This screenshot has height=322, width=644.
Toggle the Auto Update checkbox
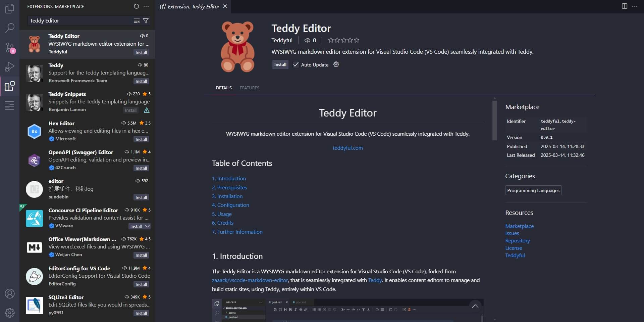coord(296,64)
